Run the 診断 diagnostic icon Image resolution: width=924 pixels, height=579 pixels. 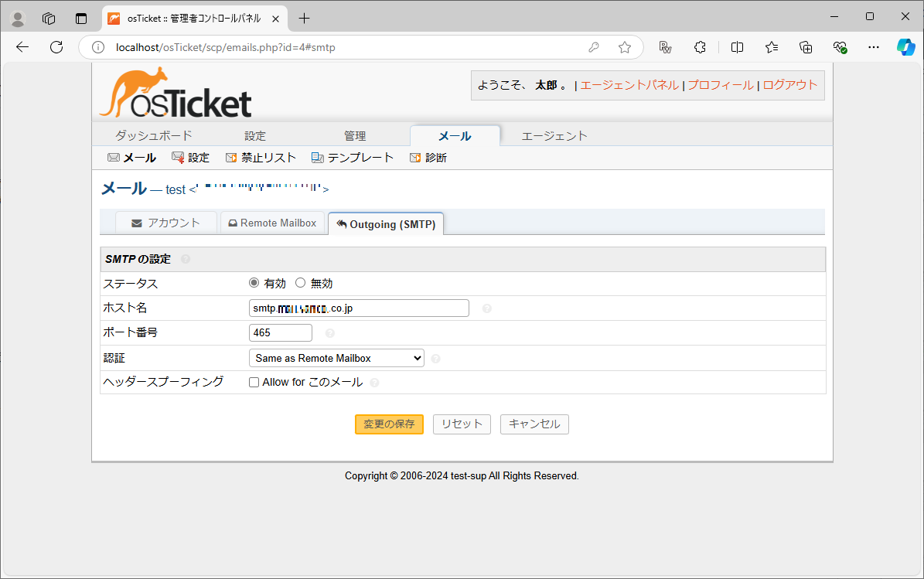point(428,157)
